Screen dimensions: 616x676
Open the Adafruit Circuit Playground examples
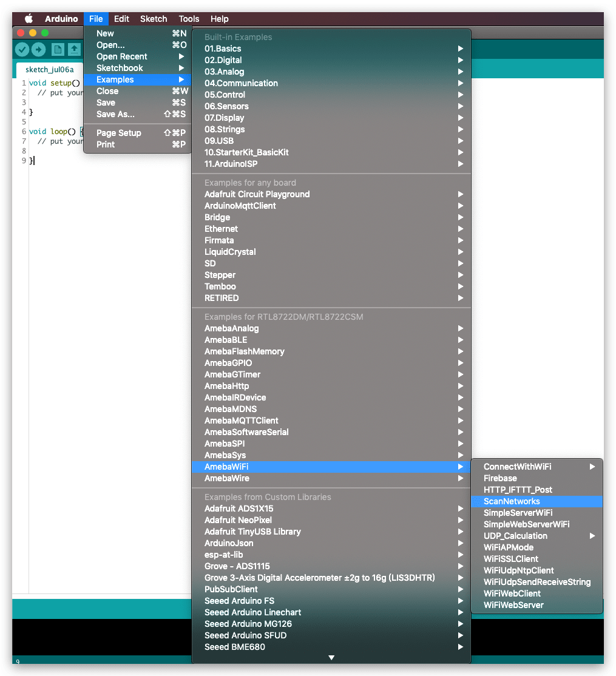(x=331, y=194)
